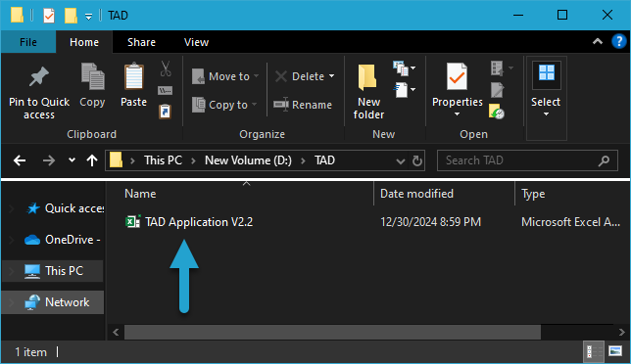Click the horizontal scrollbar thumb

click(332, 333)
